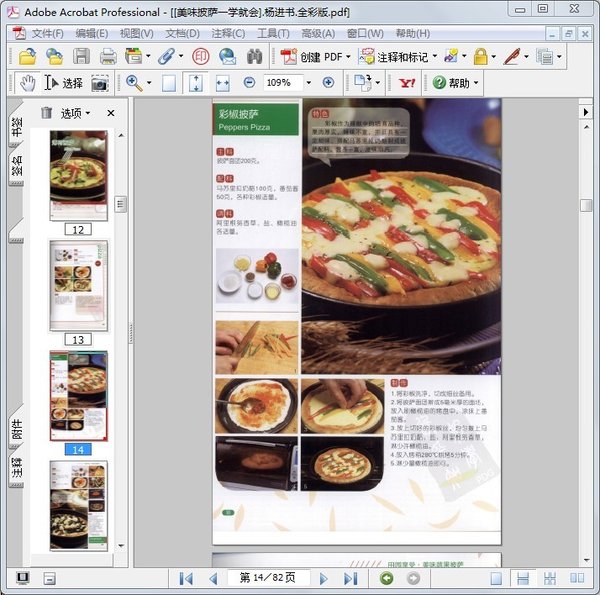Toggle Fit Width page view
The width and height of the screenshot is (600, 595).
[222, 83]
